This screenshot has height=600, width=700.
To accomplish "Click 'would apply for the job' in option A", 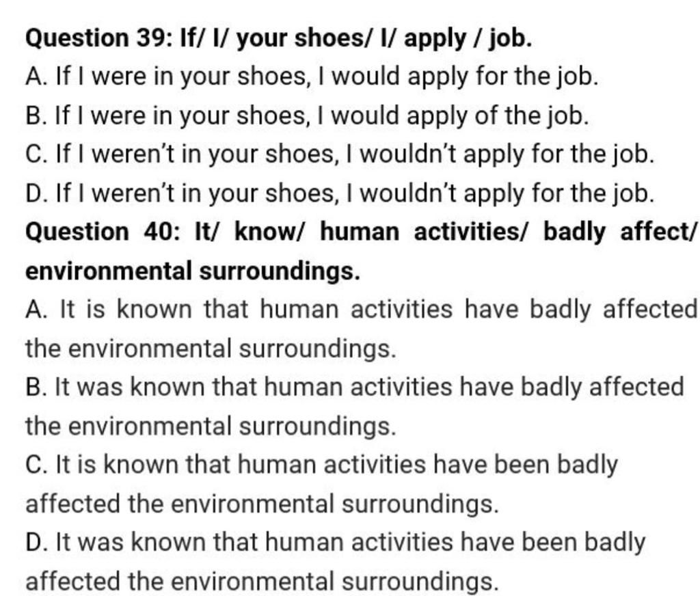I will click(x=465, y=77).
